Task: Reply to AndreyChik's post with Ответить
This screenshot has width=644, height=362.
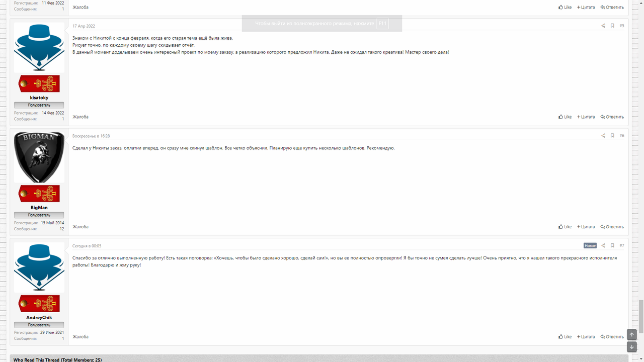Action: 612,337
